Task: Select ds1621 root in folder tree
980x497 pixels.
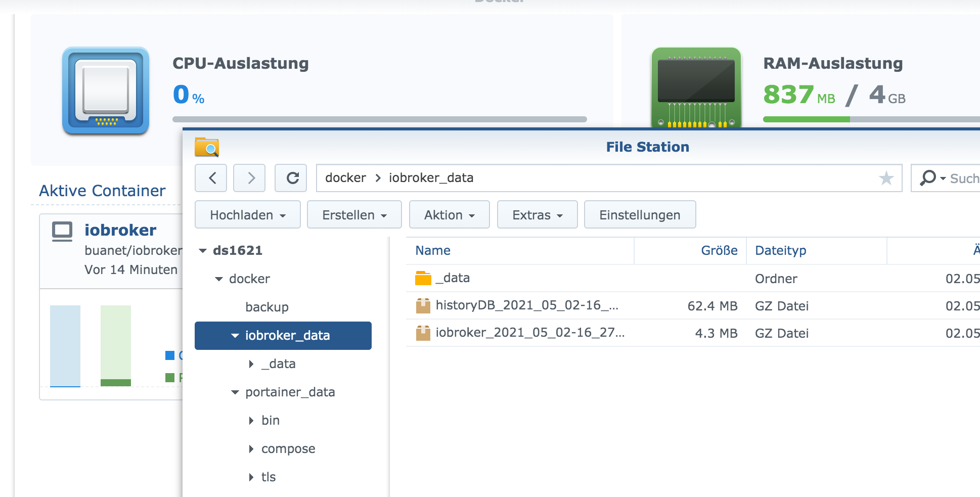Action: pos(238,251)
